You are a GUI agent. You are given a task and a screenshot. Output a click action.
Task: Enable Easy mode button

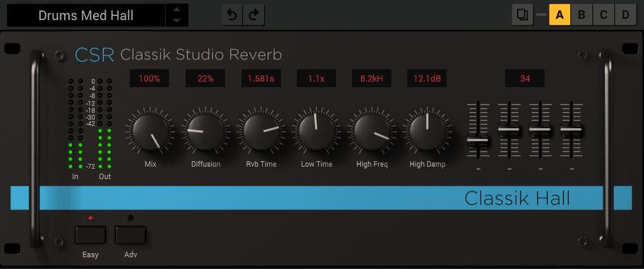[x=90, y=235]
